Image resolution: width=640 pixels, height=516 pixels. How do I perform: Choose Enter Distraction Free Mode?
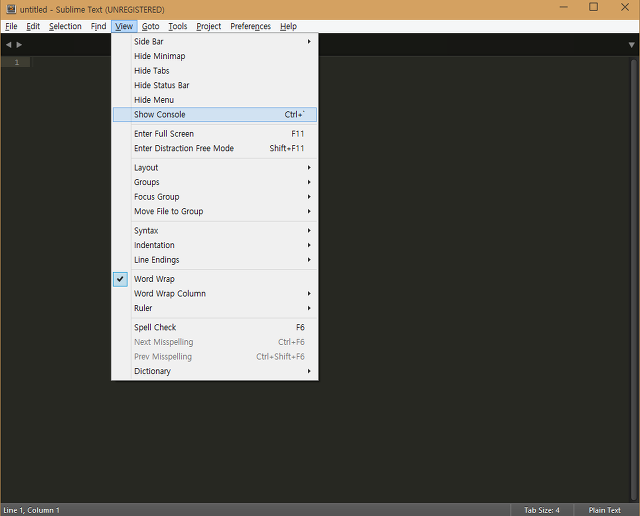point(215,149)
